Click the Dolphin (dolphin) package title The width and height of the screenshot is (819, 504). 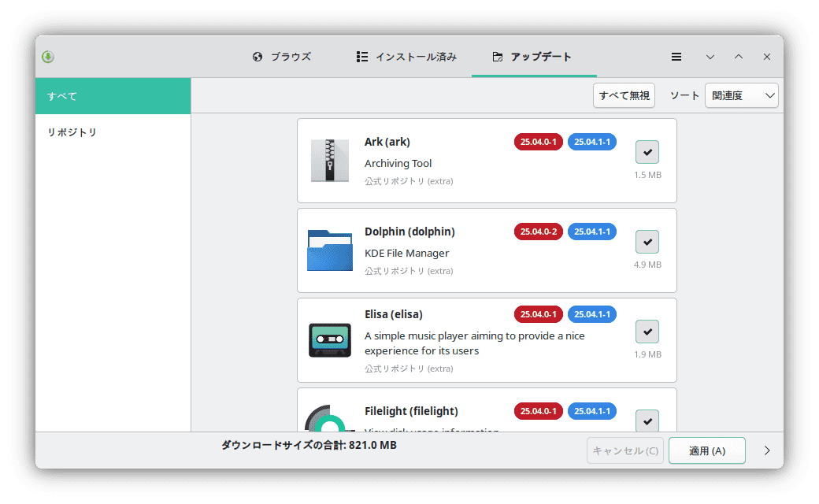(409, 232)
